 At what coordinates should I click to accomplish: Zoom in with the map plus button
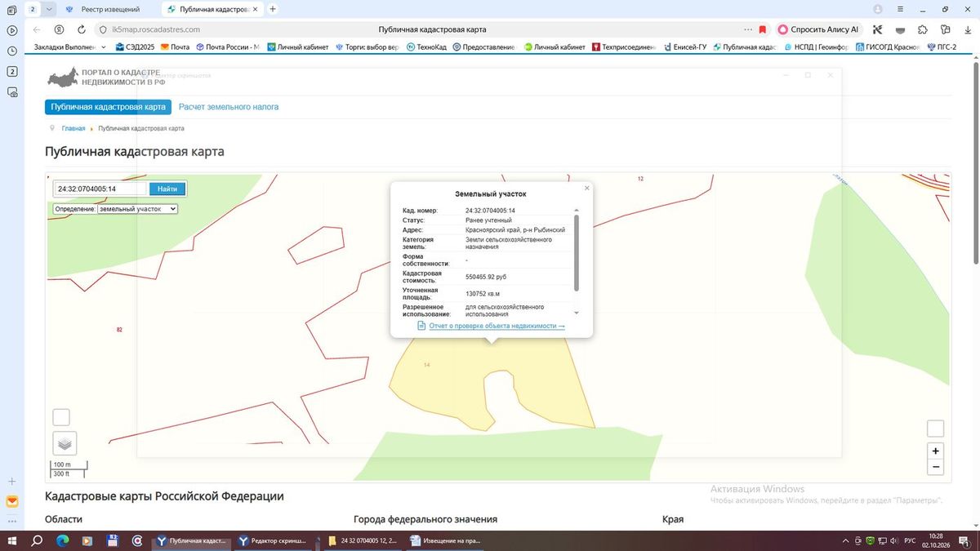pyautogui.click(x=936, y=451)
